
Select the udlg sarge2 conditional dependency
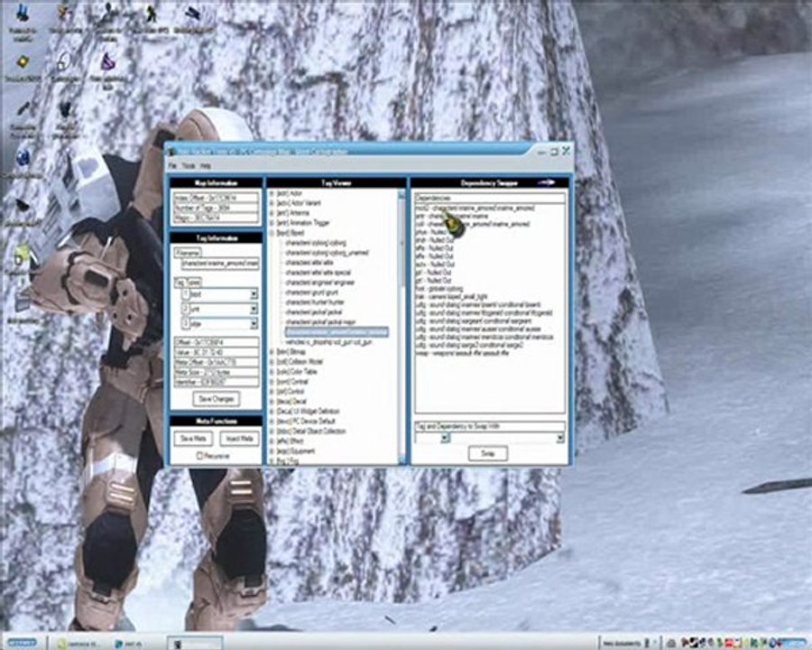click(470, 345)
